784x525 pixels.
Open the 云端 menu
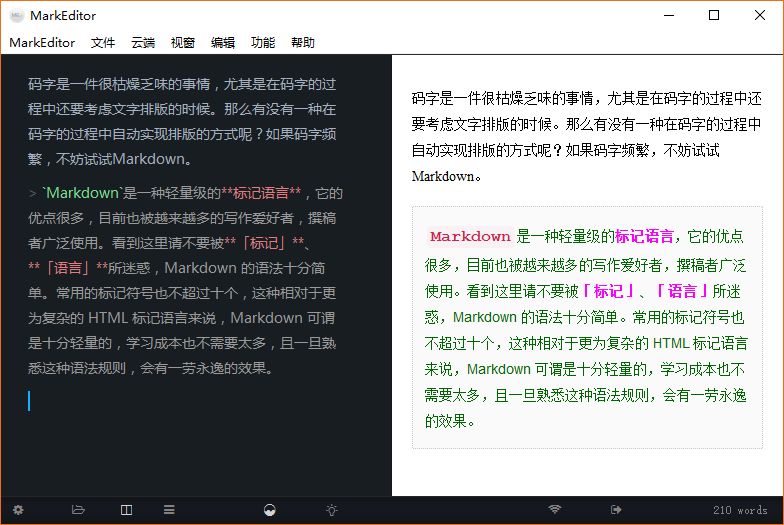click(x=143, y=42)
